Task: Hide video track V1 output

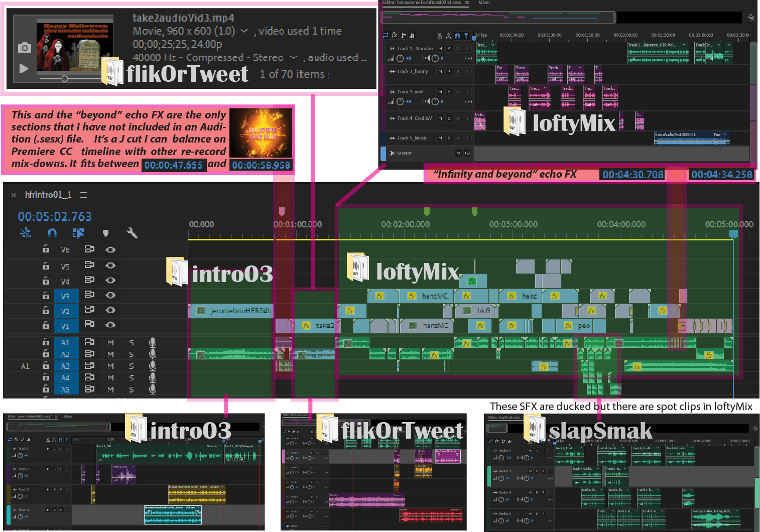Action: point(110,325)
